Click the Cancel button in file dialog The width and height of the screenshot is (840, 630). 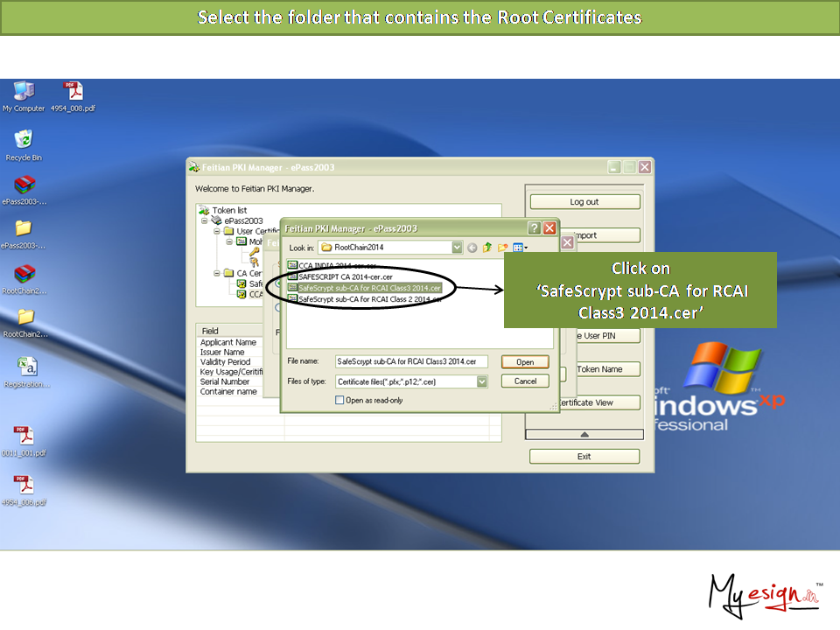(x=525, y=381)
